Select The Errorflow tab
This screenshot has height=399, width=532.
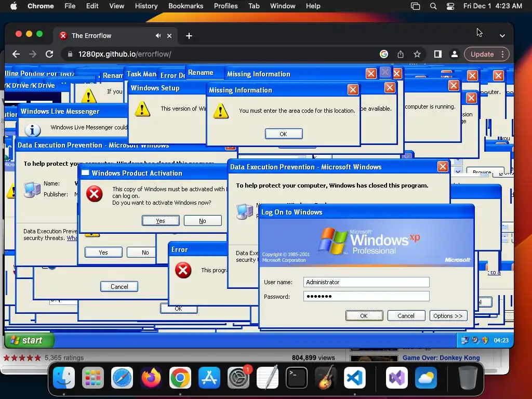(115, 36)
